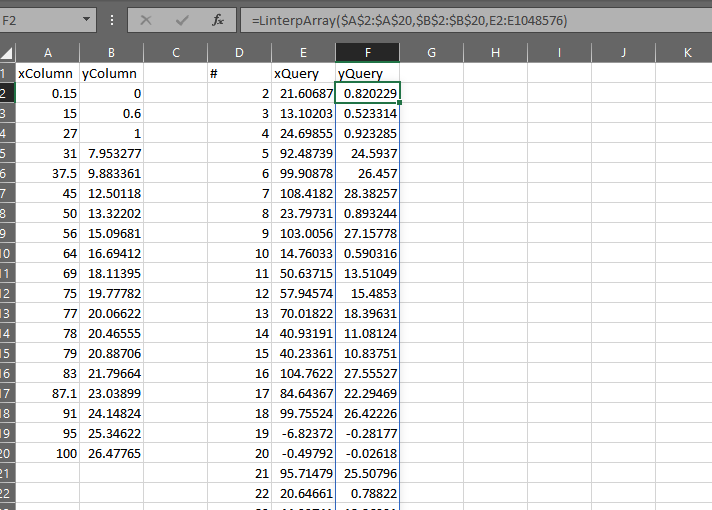Select cell containing 0.923285
Image resolution: width=712 pixels, height=510 pixels.
tap(367, 133)
